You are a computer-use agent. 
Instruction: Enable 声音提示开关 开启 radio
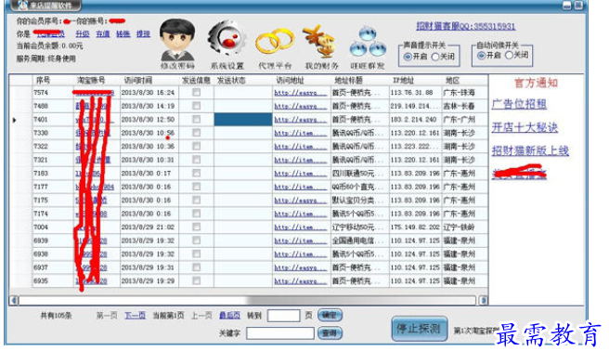tap(408, 57)
